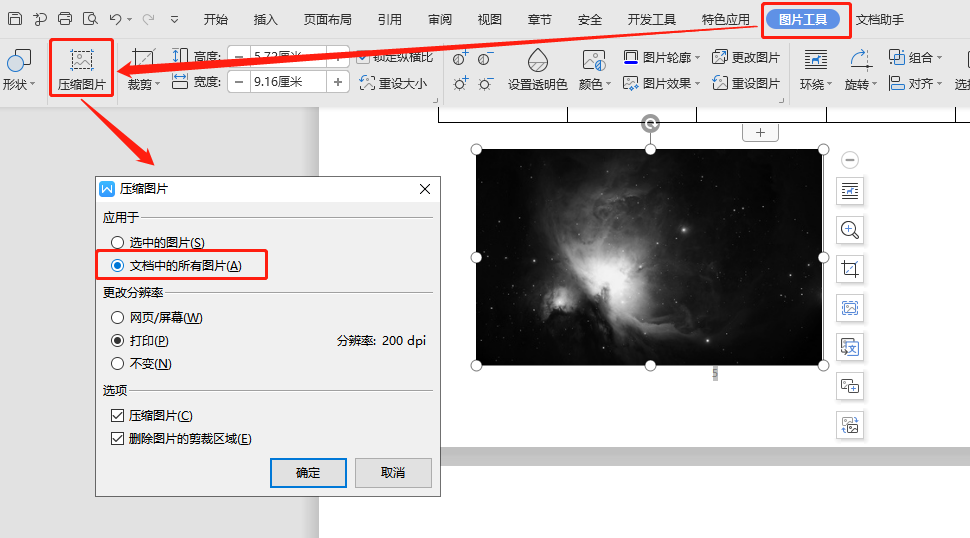Increase brightness with the sun plus icon
The width and height of the screenshot is (970, 538).
(460, 83)
